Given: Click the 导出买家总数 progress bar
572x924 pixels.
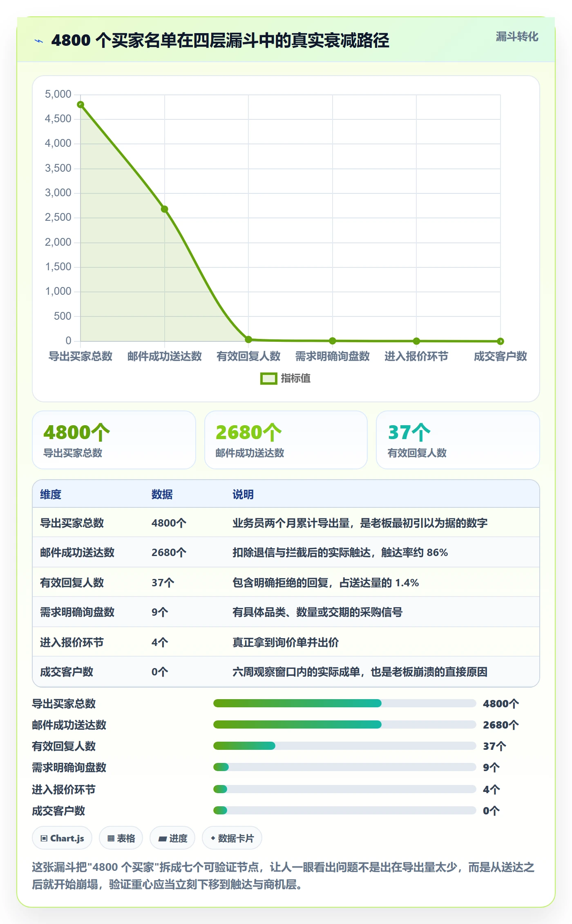Looking at the screenshot, I should pos(345,703).
